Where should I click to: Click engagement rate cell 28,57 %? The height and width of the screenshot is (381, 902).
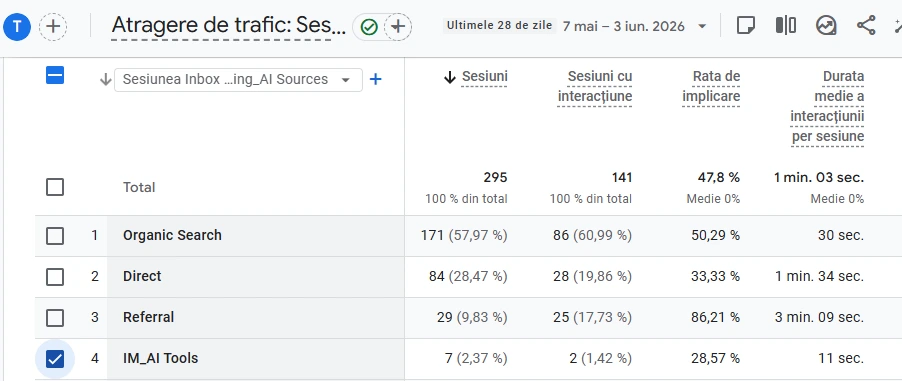coord(716,358)
